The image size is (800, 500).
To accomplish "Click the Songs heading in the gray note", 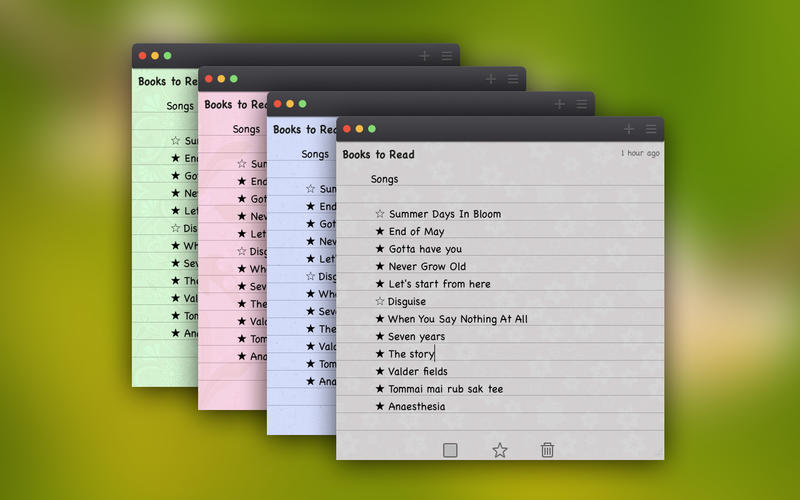I will [x=384, y=180].
